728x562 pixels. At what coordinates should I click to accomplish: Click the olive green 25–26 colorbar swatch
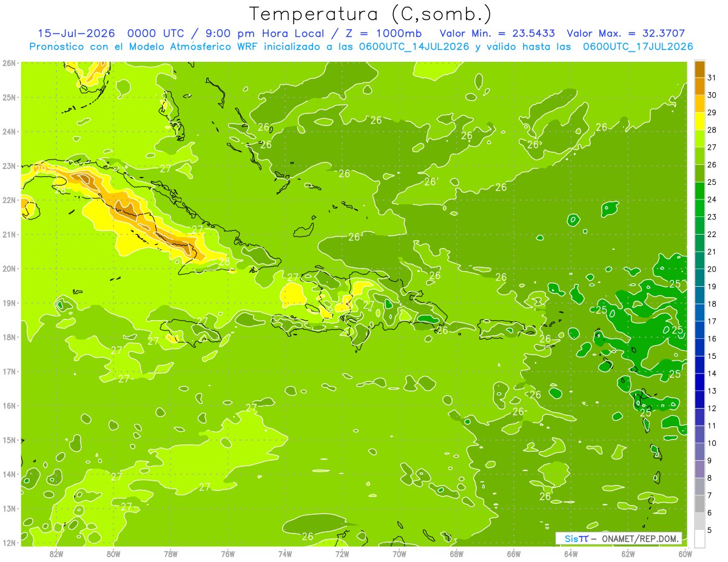[699, 173]
